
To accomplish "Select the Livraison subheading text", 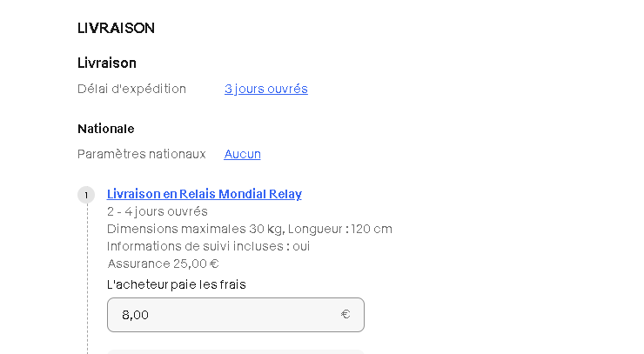I will click(x=107, y=63).
